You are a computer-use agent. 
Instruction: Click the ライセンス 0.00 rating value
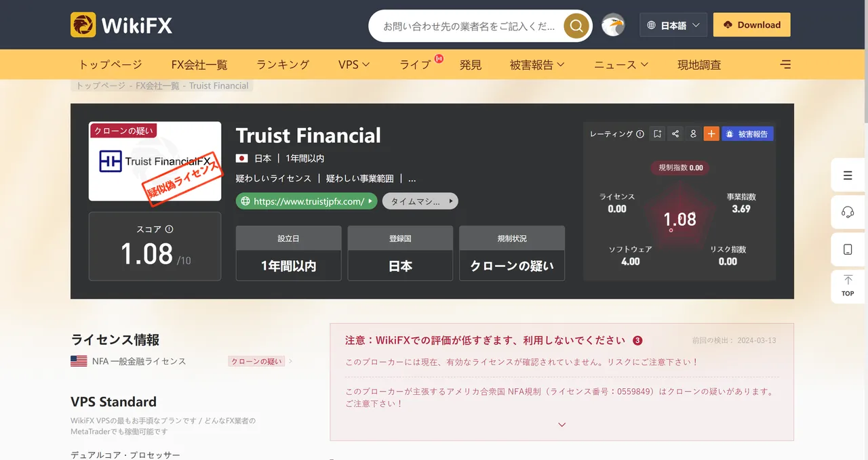click(x=617, y=209)
